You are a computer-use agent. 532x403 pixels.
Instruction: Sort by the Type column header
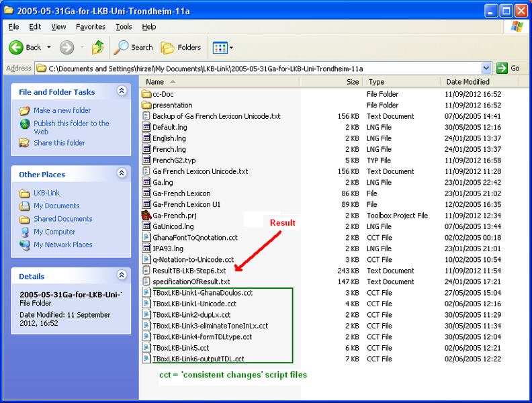pyautogui.click(x=402, y=82)
